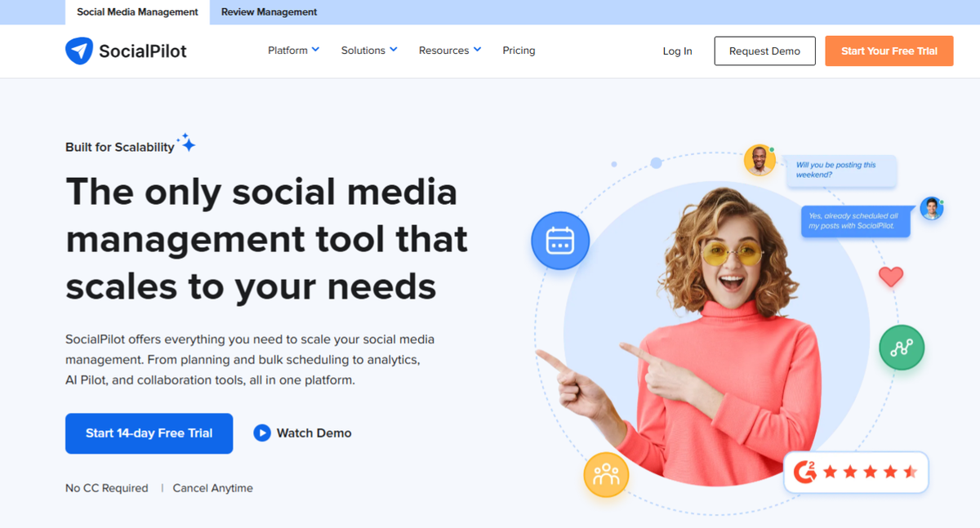
Task: Expand the Resources dropdown menu
Action: pos(450,51)
